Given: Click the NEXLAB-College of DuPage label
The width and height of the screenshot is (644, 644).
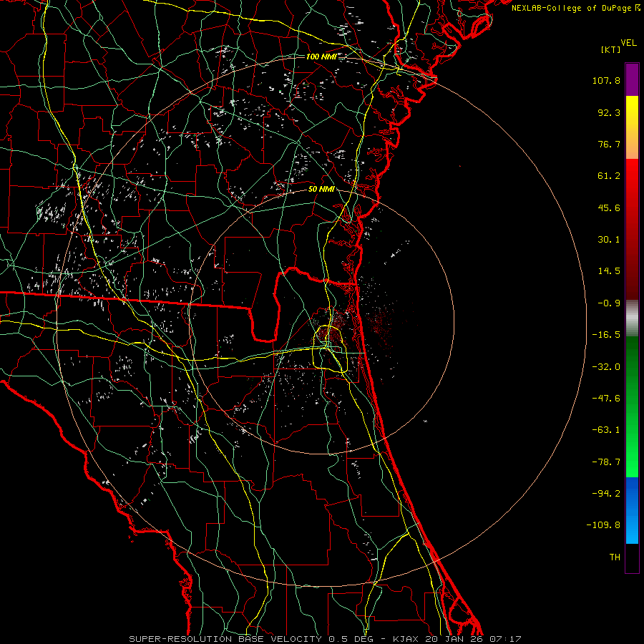Looking at the screenshot, I should click(x=572, y=8).
